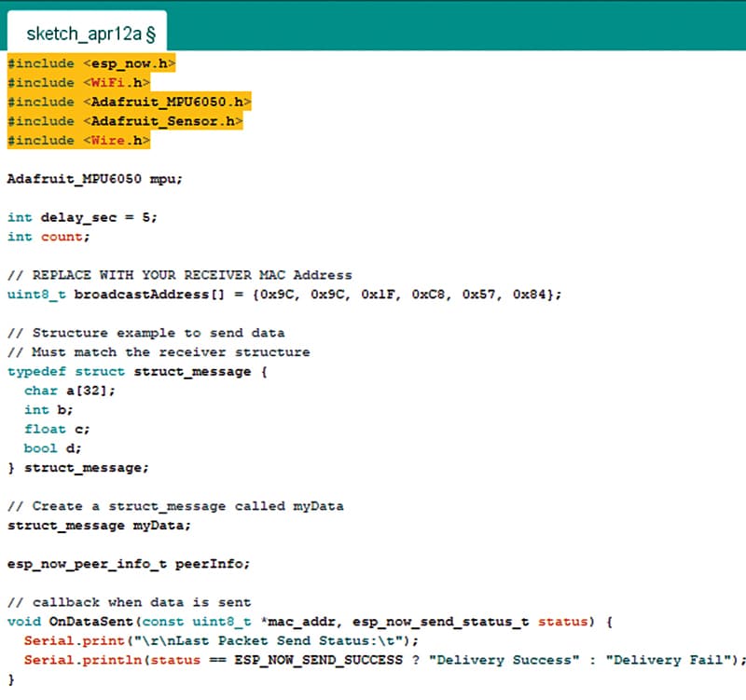Screen dimensions: 746x700
Task: Click the Adafruit_Sensor.h include line
Action: pyautogui.click(x=125, y=121)
